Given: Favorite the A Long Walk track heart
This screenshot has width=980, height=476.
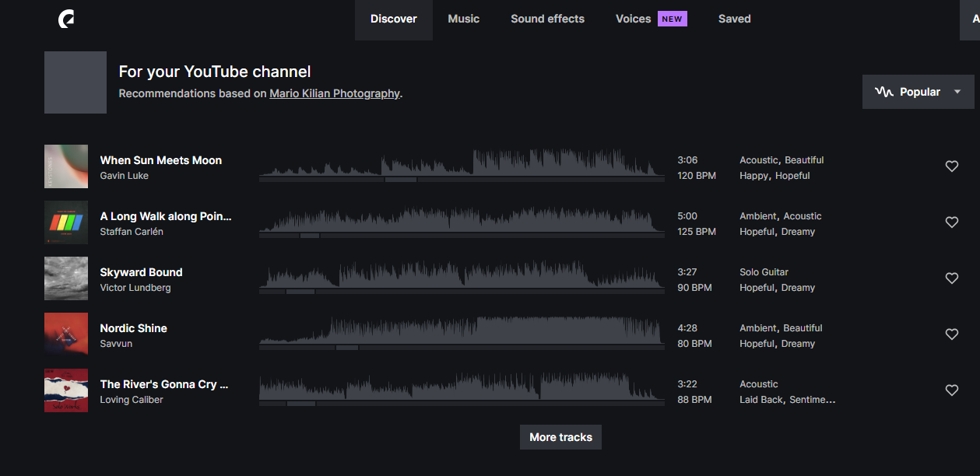Looking at the screenshot, I should coord(951,222).
